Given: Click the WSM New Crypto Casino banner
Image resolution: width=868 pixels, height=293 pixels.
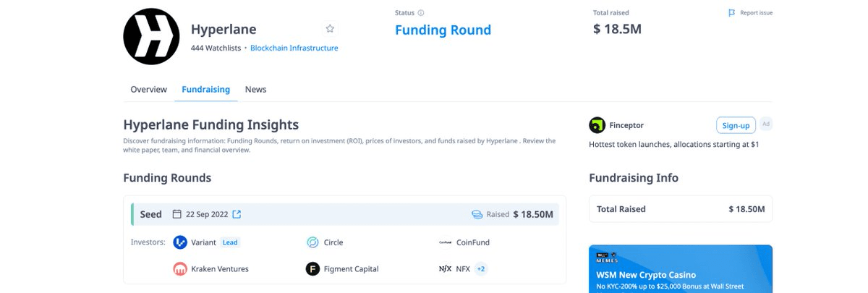Looking at the screenshot, I should [680, 271].
